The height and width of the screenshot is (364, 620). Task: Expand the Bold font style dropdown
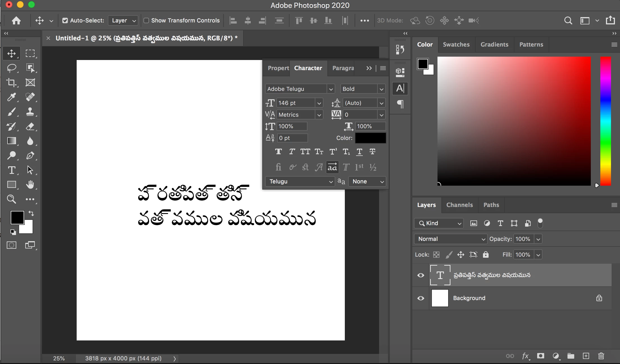click(381, 89)
